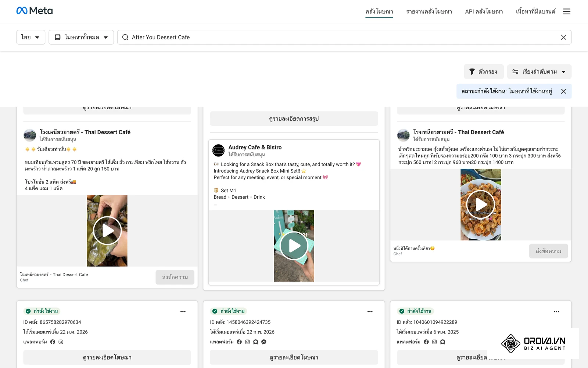Click Instagram icon on ad 1458046392424735
588x368 pixels.
[x=247, y=342]
